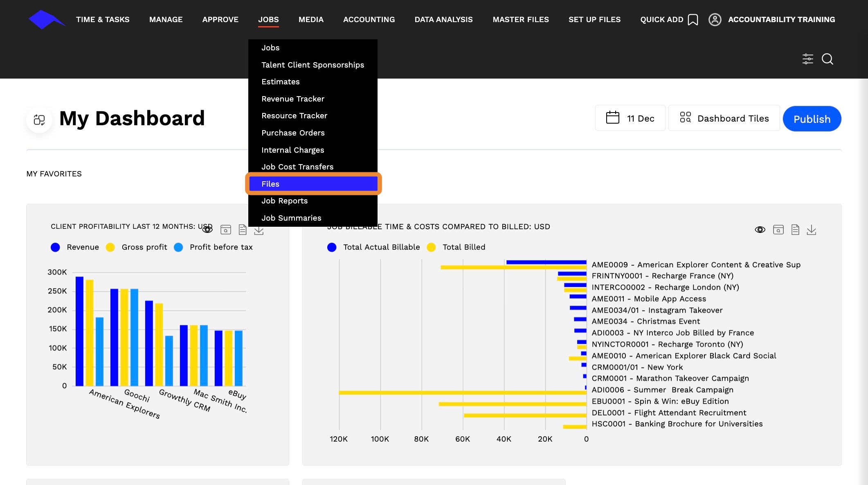Open document icon on Job Billable chart
The width and height of the screenshot is (868, 485).
coord(795,230)
